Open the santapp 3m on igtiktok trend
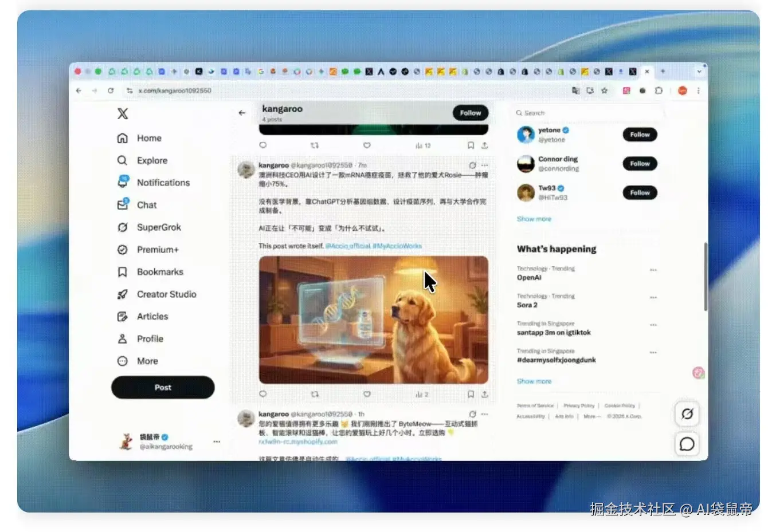Viewport: 768px width, 532px height. 554,333
